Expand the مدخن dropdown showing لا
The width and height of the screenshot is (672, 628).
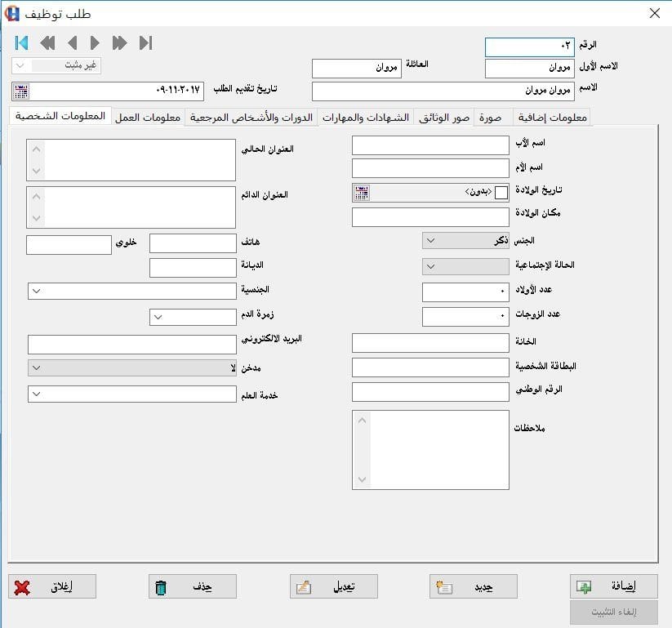pos(132,367)
